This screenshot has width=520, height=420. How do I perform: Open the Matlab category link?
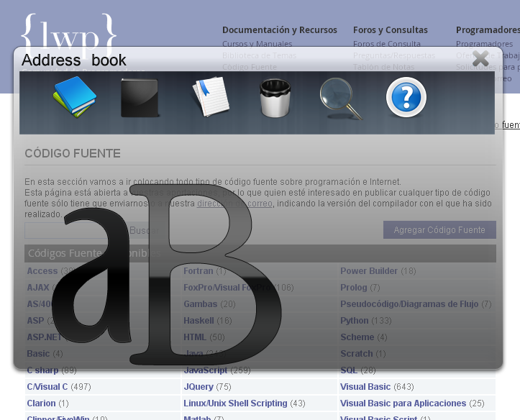(x=197, y=418)
